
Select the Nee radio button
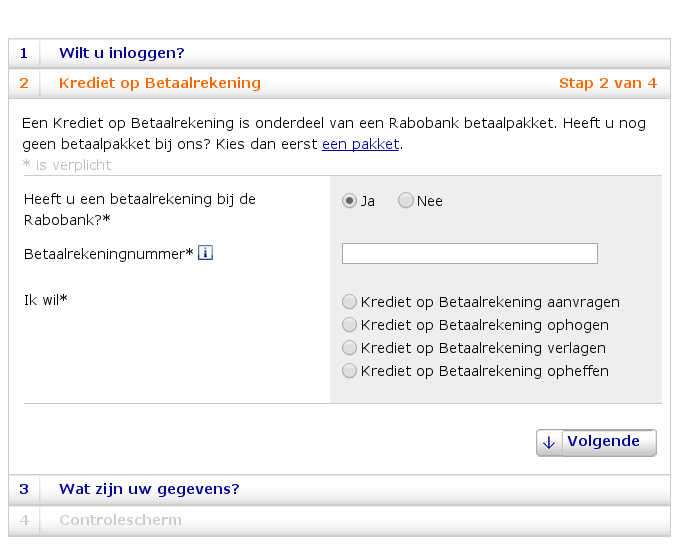pyautogui.click(x=405, y=201)
